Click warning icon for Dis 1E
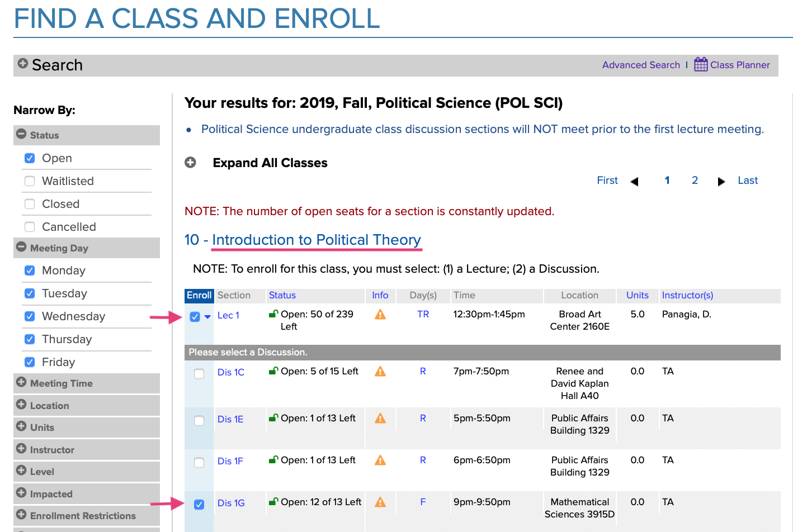The width and height of the screenshot is (793, 532). [380, 419]
